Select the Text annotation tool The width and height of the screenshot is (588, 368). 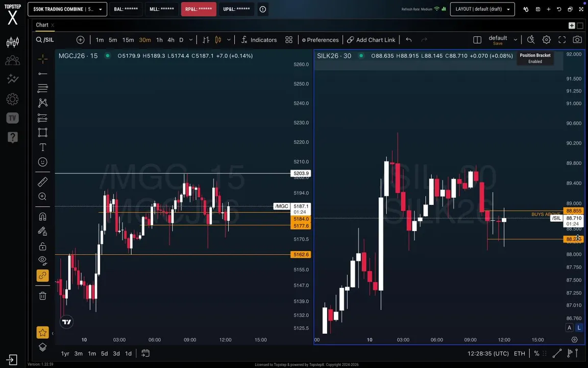tap(42, 147)
